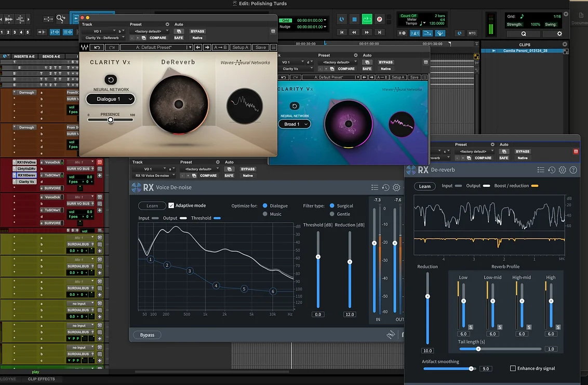The height and width of the screenshot is (385, 588).
Task: Click the SENDS A-E column header
Action: pos(51,57)
